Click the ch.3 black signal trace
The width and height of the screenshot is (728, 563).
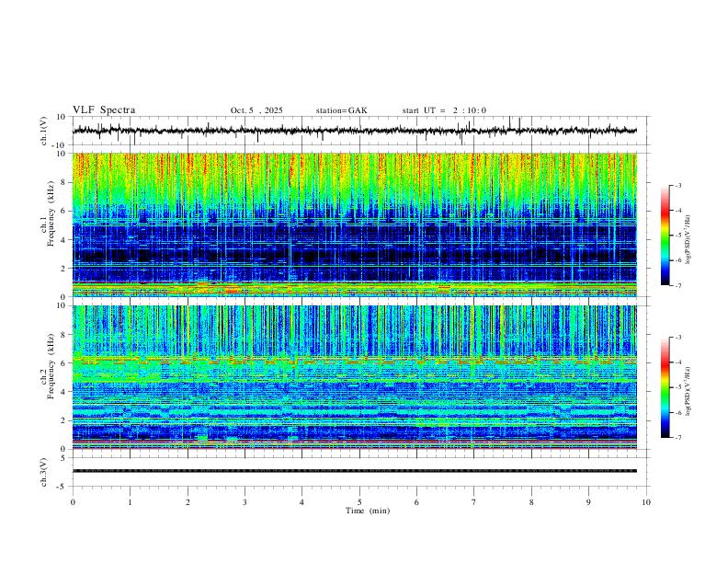(x=354, y=471)
